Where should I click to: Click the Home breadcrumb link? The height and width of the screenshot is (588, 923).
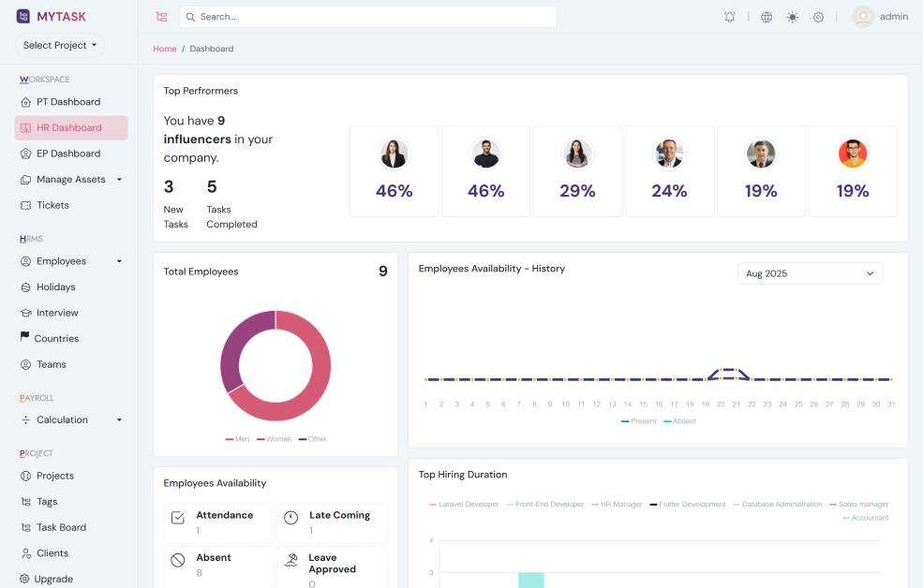click(165, 49)
